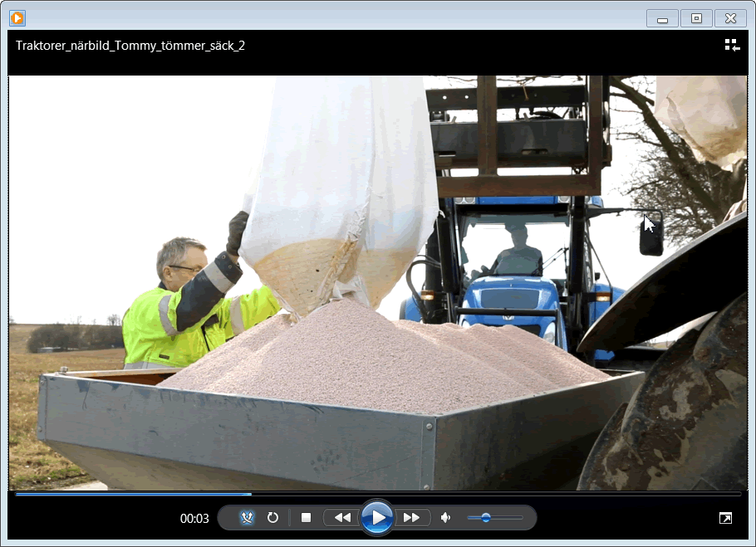Close the Media Player window
The height and width of the screenshot is (547, 756).
pyautogui.click(x=730, y=18)
